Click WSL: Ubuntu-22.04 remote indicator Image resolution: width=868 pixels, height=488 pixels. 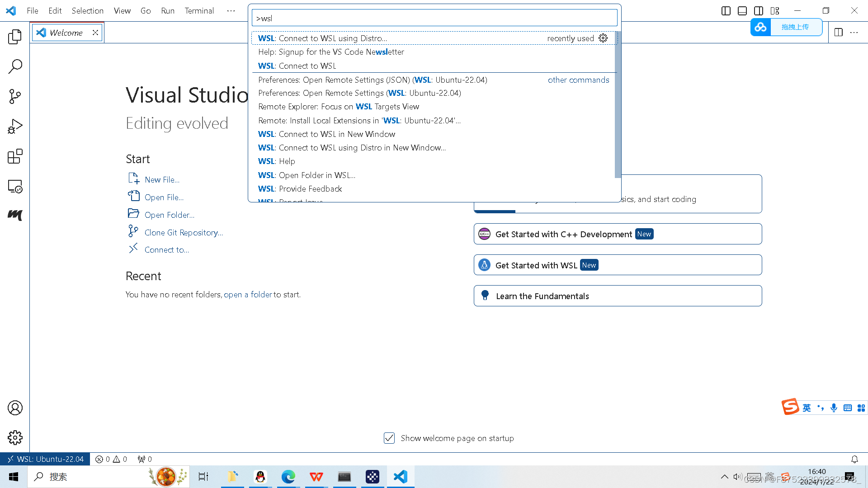tap(45, 459)
